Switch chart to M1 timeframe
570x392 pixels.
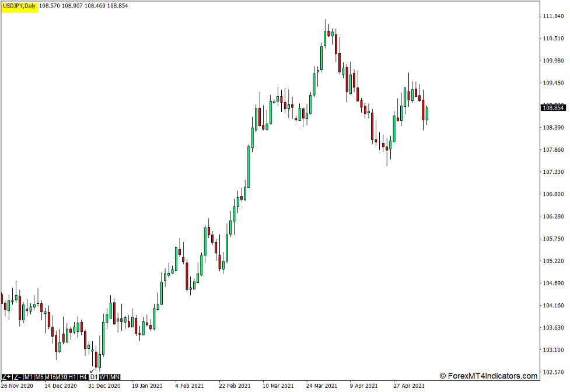(x=27, y=377)
